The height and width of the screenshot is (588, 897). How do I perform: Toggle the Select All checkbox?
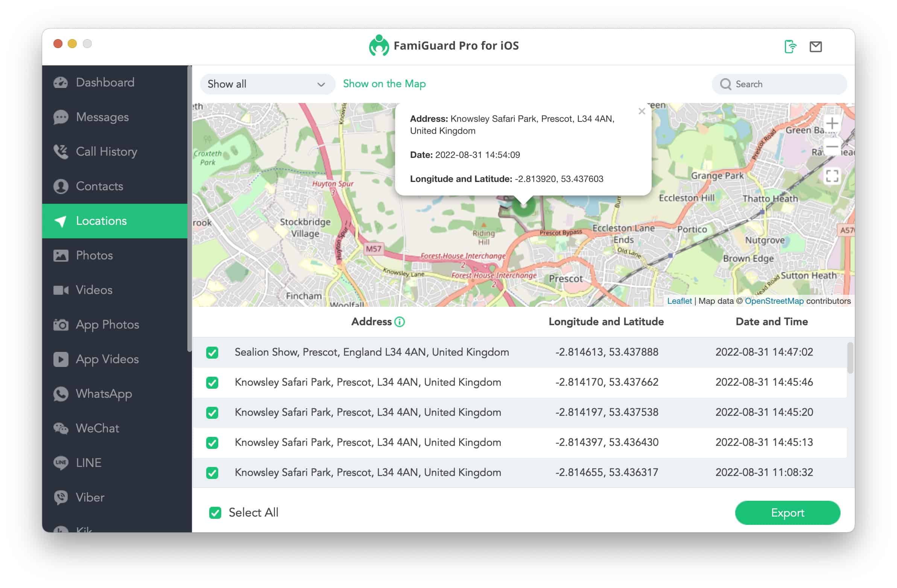click(x=215, y=513)
